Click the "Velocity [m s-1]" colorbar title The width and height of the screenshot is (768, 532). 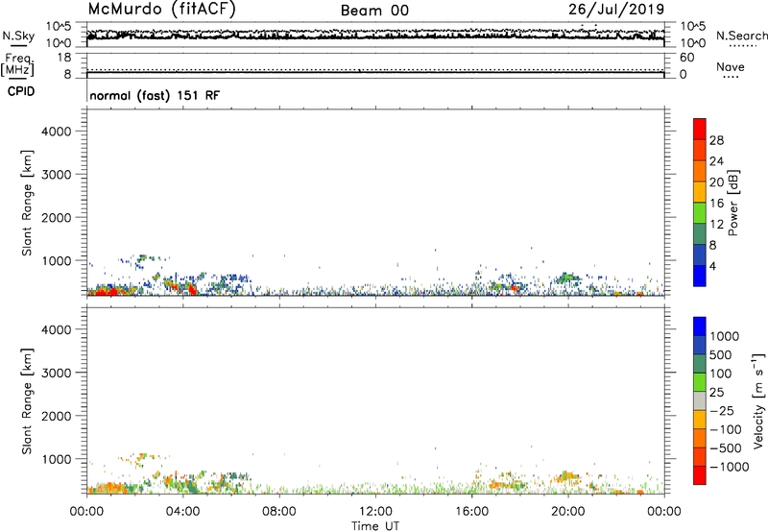point(758,401)
